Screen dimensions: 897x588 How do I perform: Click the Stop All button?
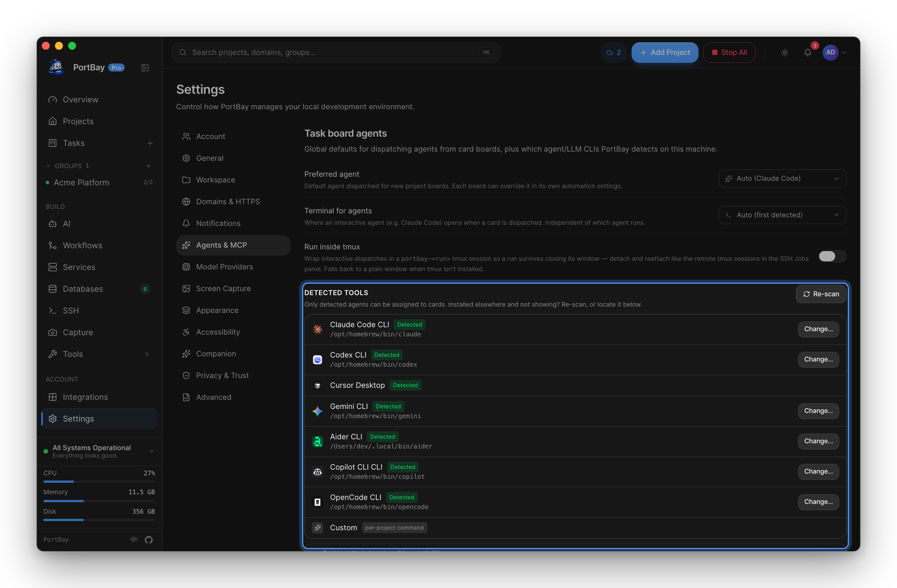click(729, 53)
